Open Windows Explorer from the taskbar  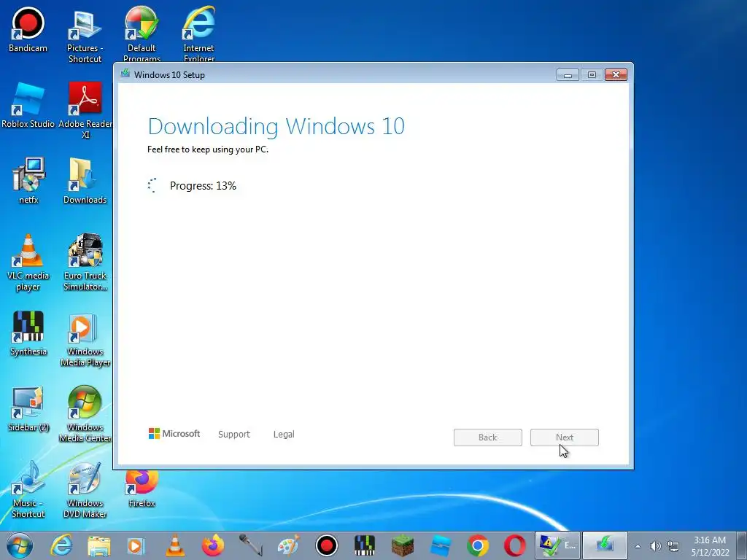tap(98, 545)
